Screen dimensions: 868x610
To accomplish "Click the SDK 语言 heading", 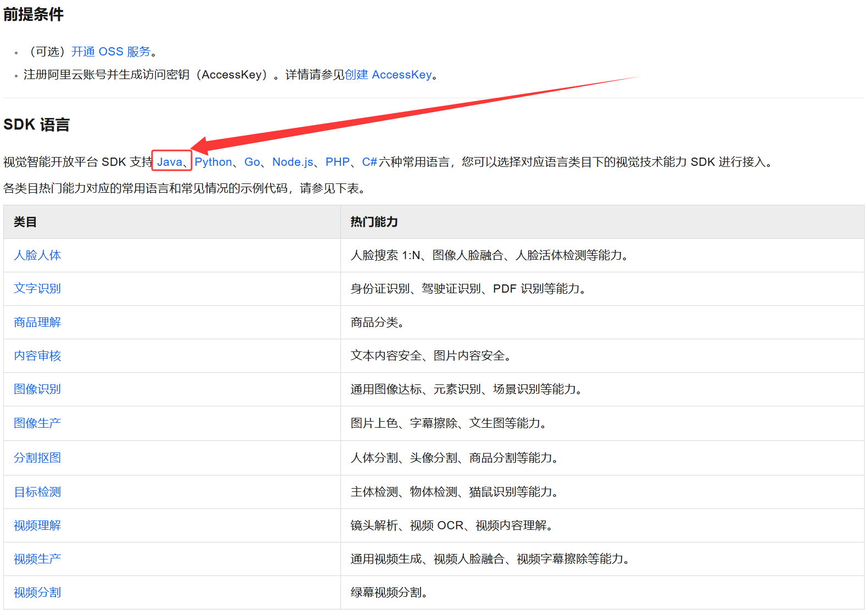I will (36, 125).
